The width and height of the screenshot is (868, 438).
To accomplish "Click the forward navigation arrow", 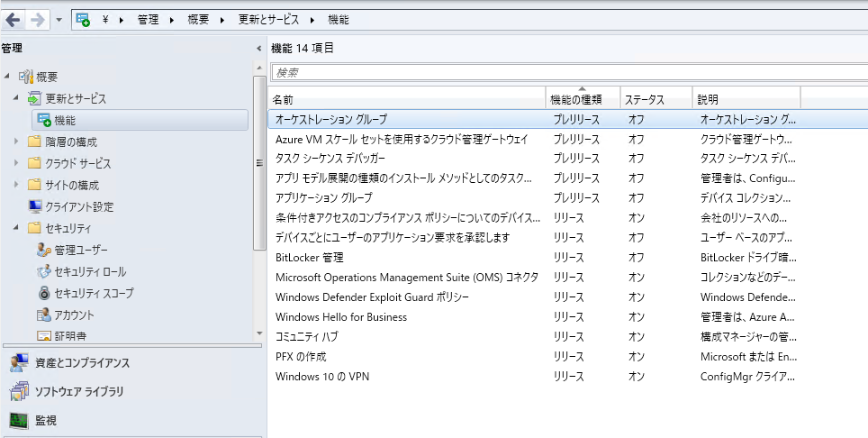I will [x=38, y=20].
